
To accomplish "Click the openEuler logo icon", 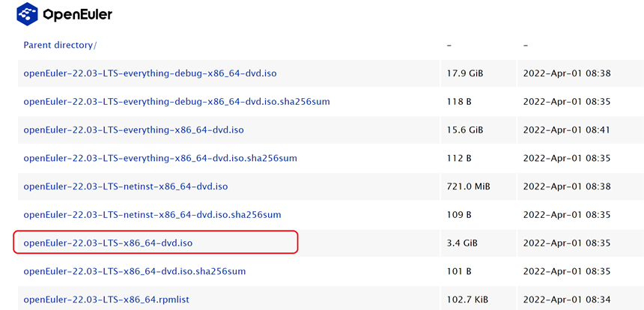I will (28, 14).
